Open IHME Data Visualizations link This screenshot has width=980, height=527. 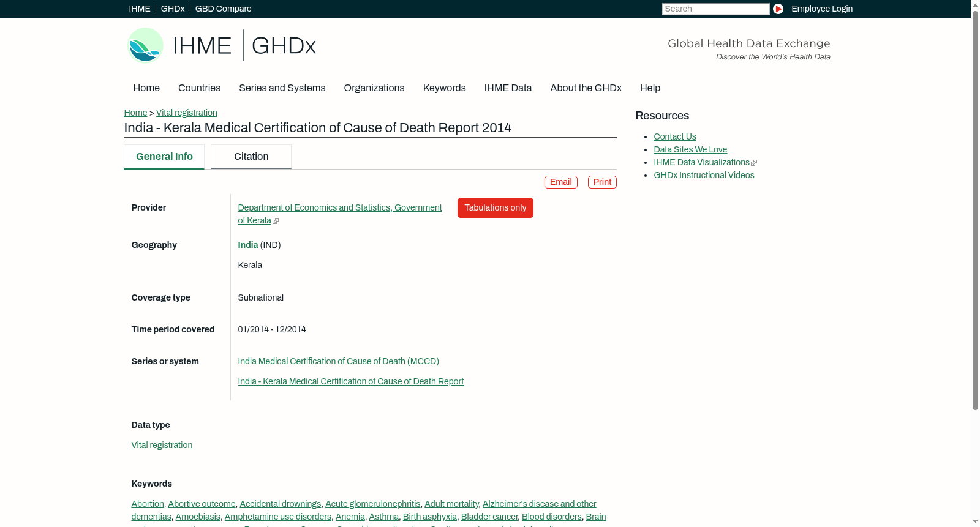pos(702,163)
